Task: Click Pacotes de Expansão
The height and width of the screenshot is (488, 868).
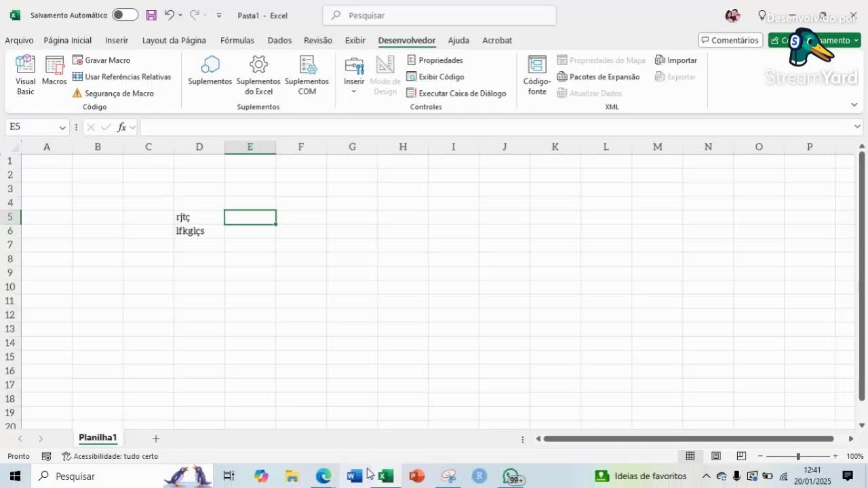Action: (598, 77)
